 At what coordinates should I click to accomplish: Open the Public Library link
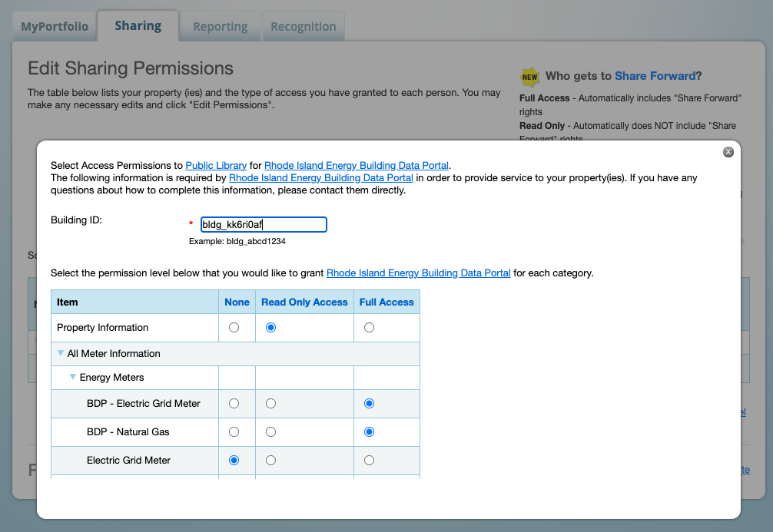216,166
